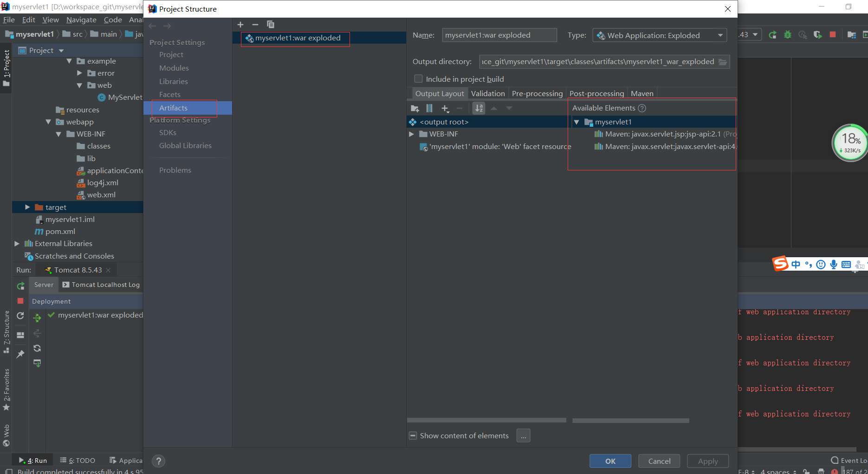Deploy all artifacts in Run panel
This screenshot has width=868, height=474.
pos(37,318)
